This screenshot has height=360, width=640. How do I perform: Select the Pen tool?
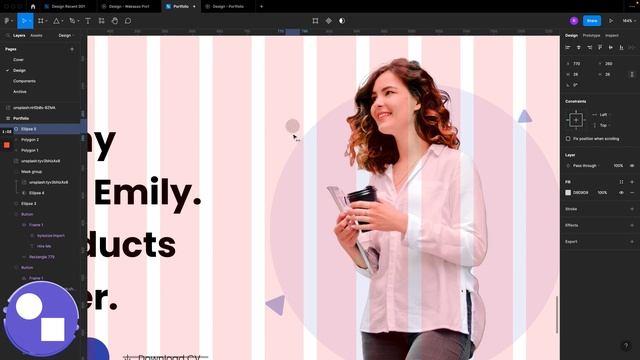click(72, 21)
